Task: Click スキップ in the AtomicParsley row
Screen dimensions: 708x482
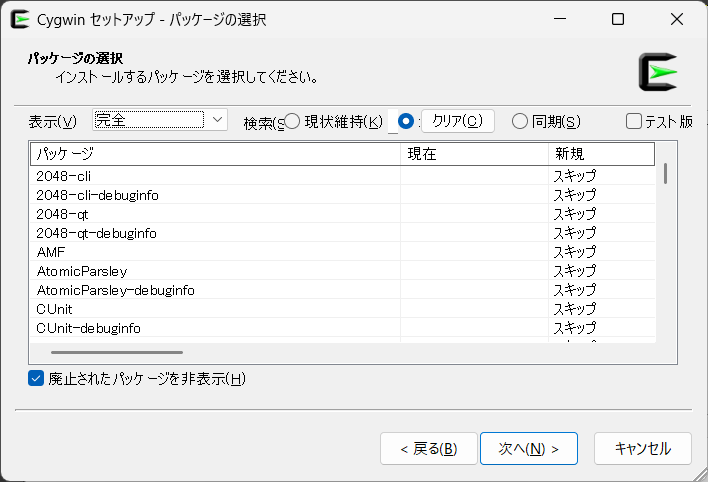Action: (575, 271)
